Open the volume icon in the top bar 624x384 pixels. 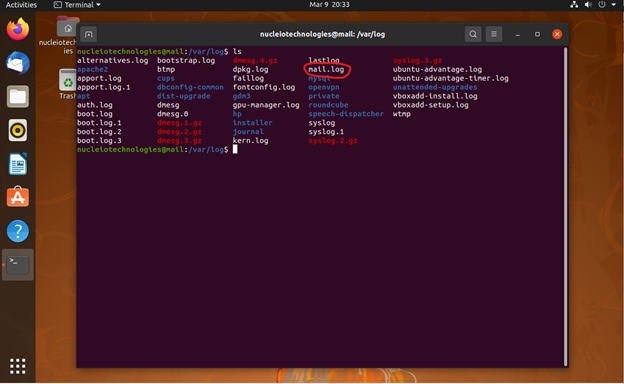tap(588, 5)
